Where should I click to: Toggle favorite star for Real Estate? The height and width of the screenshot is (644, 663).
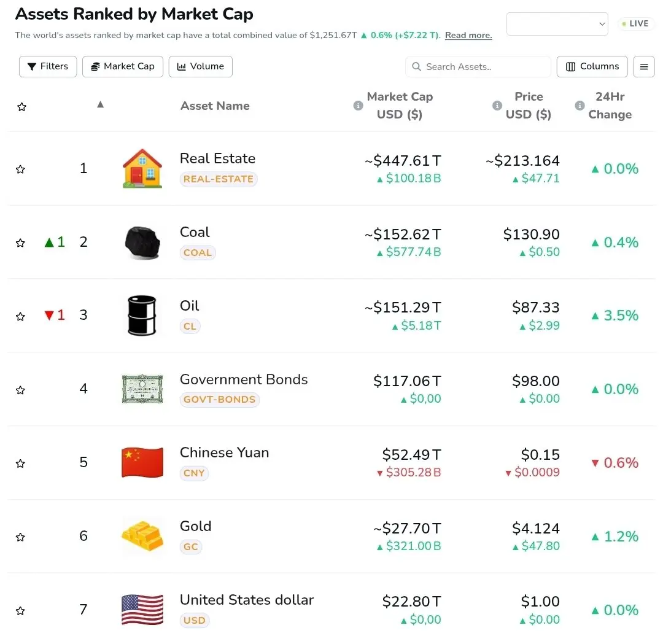tap(20, 169)
